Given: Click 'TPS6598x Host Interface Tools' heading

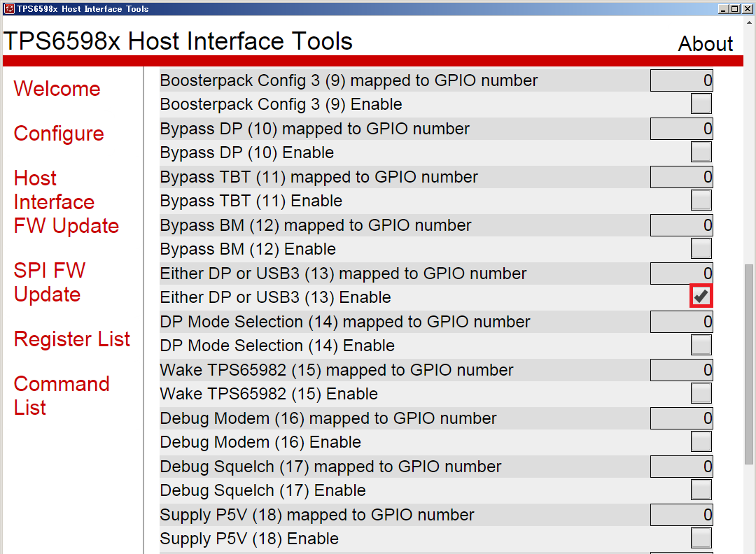Looking at the screenshot, I should (x=178, y=41).
